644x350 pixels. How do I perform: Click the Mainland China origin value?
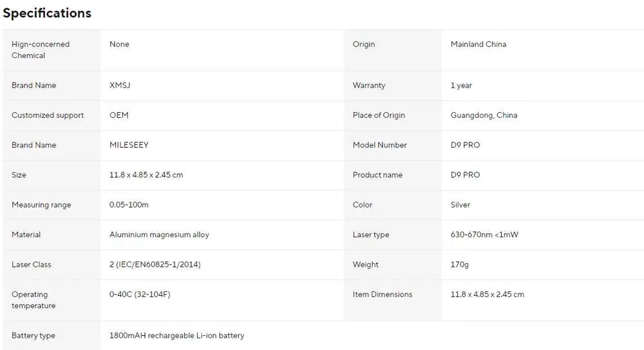click(478, 44)
